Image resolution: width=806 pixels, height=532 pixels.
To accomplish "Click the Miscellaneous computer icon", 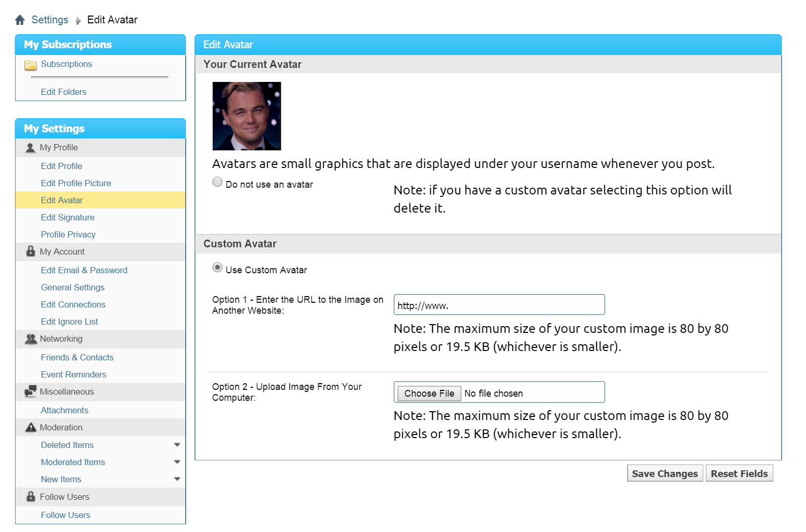I will click(x=31, y=391).
